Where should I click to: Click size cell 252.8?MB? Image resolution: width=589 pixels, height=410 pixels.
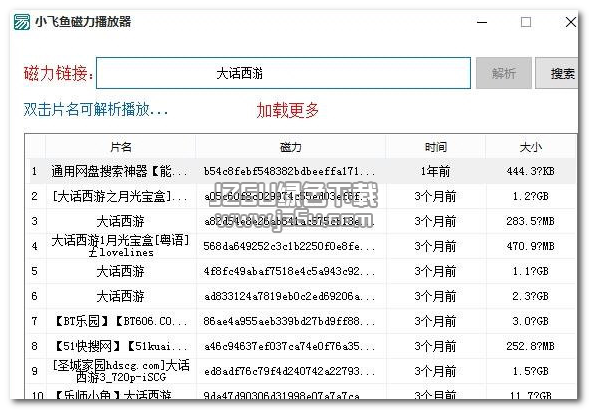[530, 346]
